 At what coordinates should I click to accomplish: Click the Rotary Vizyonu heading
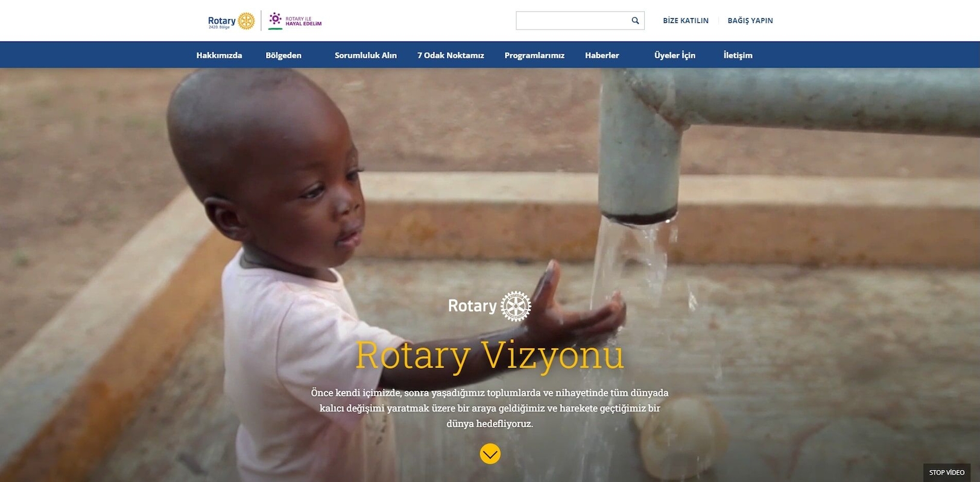[490, 355]
